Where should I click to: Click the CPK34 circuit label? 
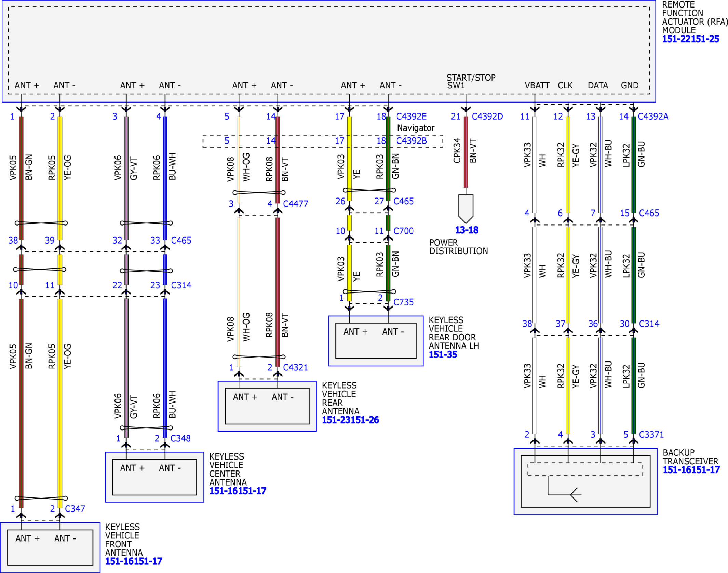[x=457, y=151]
